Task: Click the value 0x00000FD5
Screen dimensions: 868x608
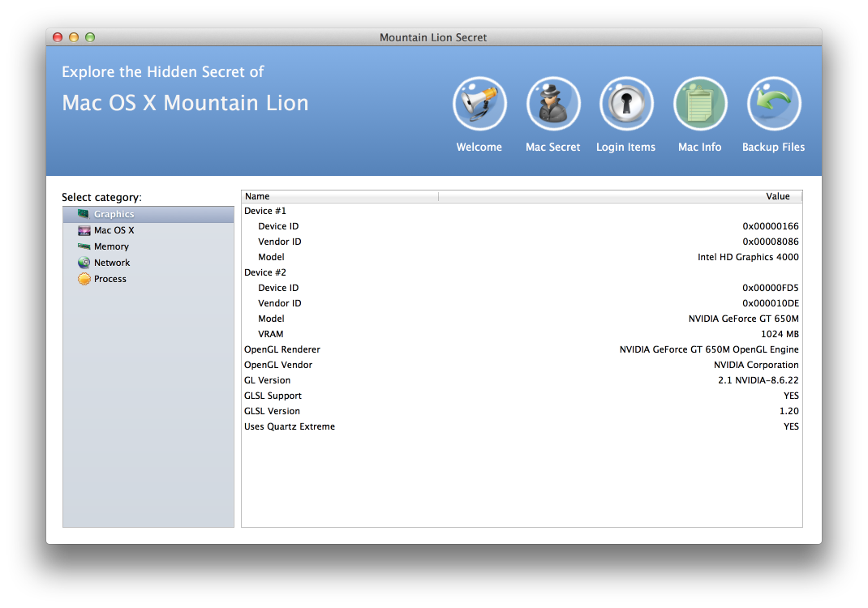Action: click(771, 288)
